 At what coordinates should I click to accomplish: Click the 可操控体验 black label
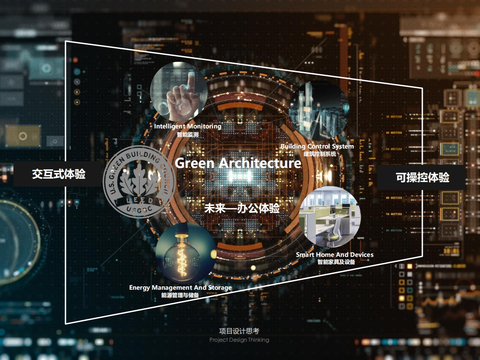coord(422,177)
